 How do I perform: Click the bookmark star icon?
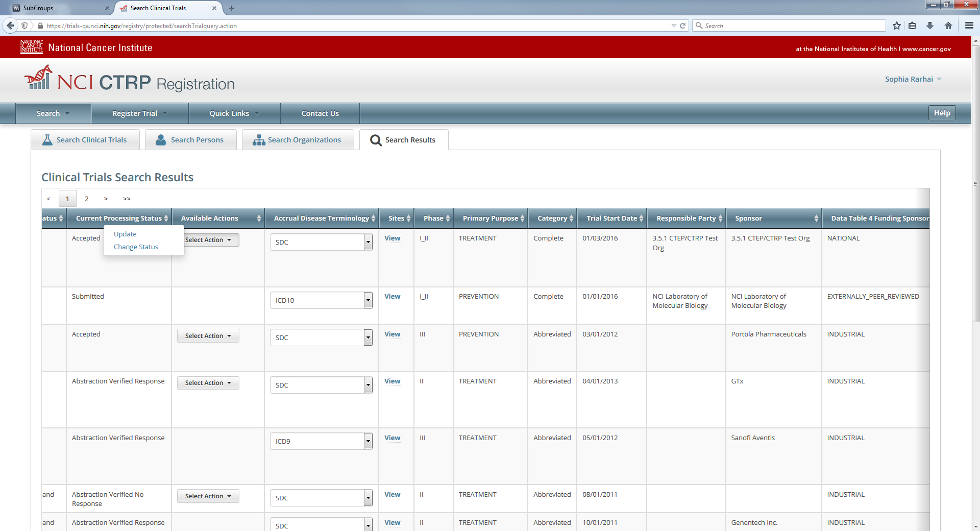coord(896,26)
